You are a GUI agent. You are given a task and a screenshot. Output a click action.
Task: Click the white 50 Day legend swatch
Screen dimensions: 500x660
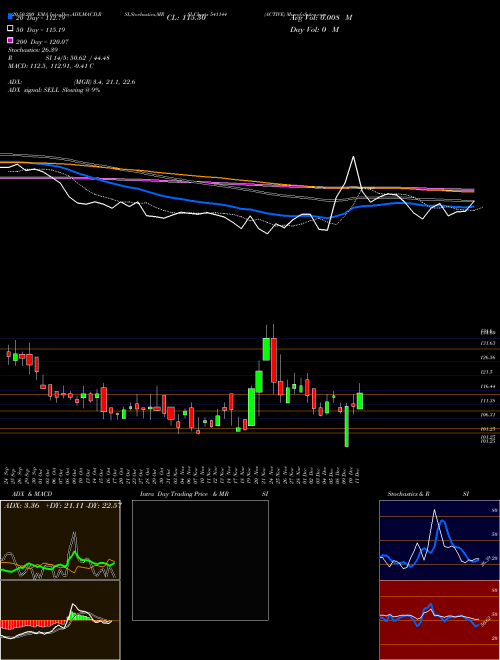(x=10, y=29)
